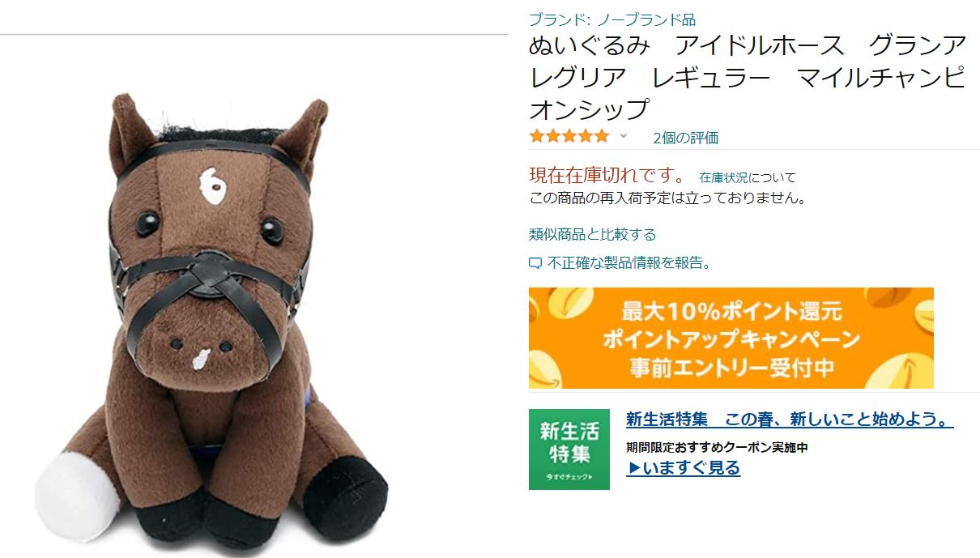Open the 2個の評価 reviews link
This screenshot has height=558, width=980.
click(x=685, y=138)
